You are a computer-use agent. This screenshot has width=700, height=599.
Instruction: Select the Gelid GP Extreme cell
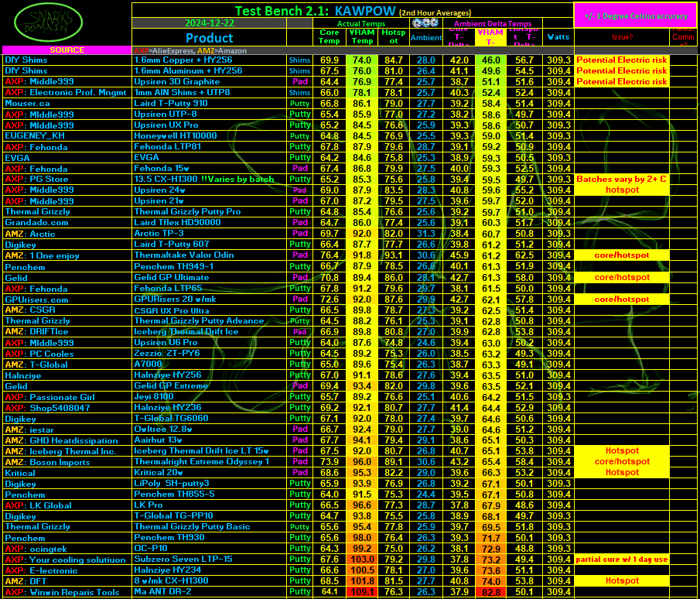coord(210,386)
